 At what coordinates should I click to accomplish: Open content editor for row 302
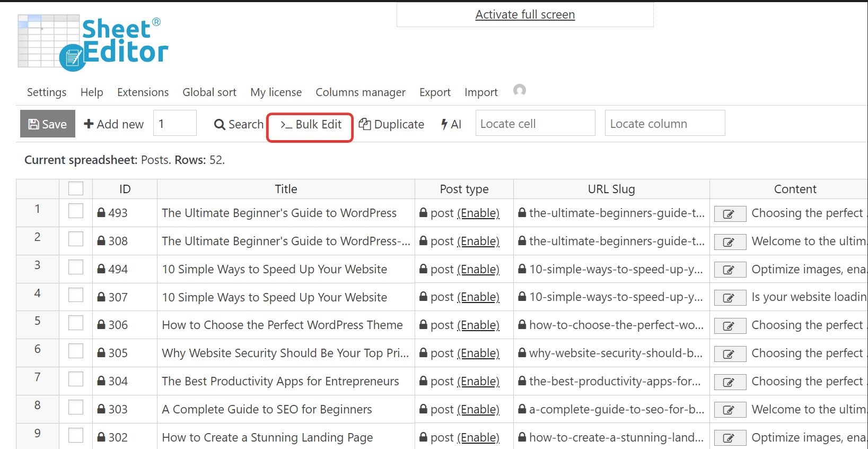pos(730,438)
